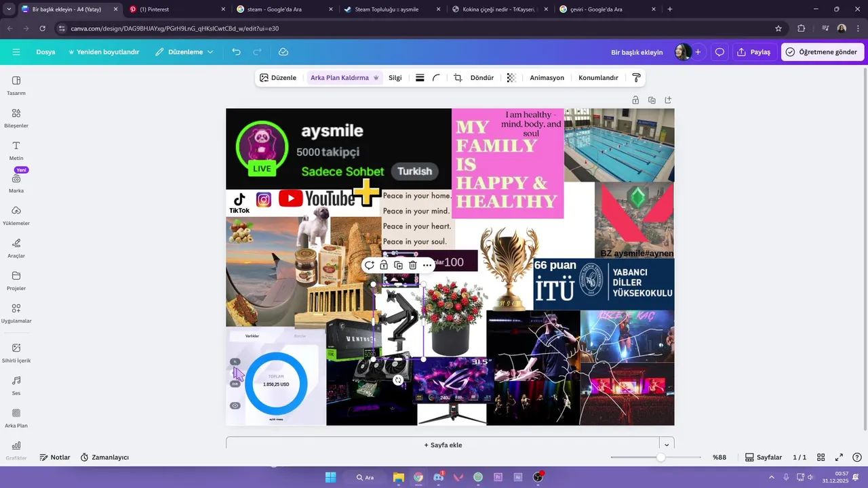
Task: Check cloud save status icon
Action: coord(283,52)
